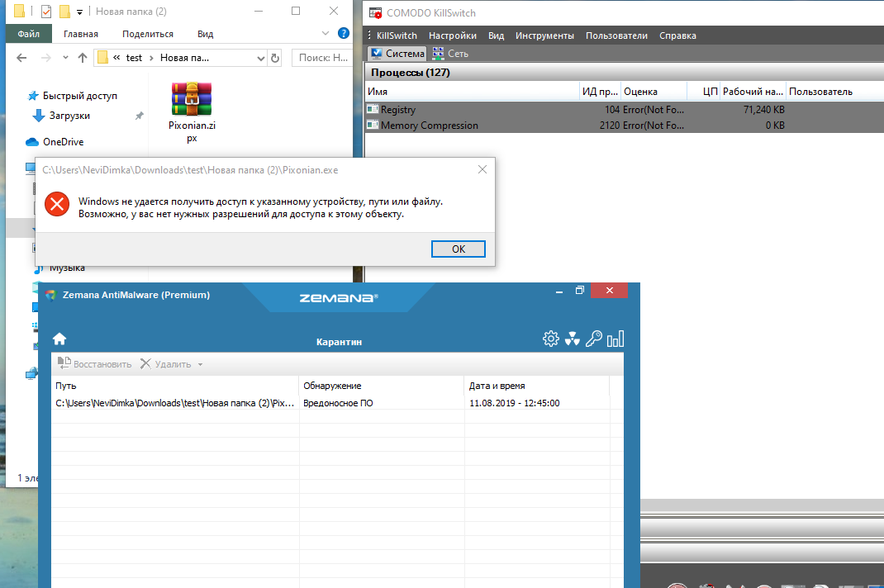Restore down the Zemana window
This screenshot has height=588, width=884.
tap(580, 291)
